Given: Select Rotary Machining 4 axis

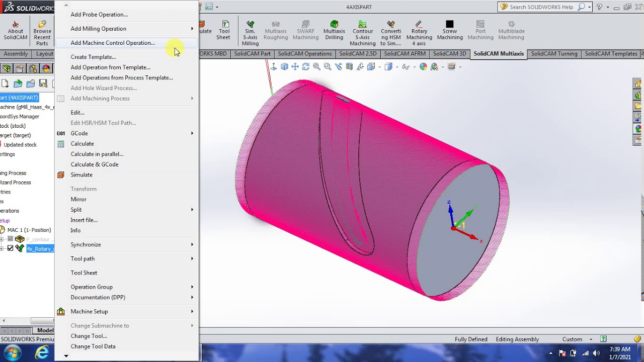Looking at the screenshot, I should [419, 33].
